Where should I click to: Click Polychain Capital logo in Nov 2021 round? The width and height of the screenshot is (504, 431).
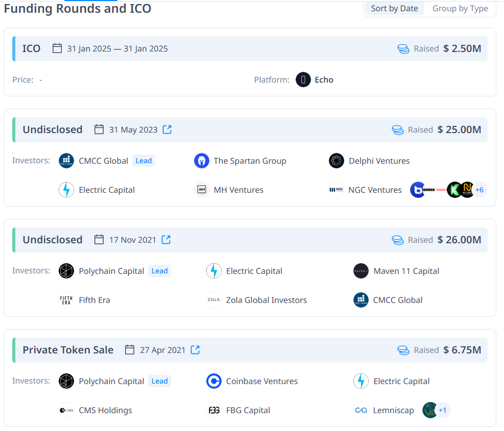pyautogui.click(x=66, y=271)
